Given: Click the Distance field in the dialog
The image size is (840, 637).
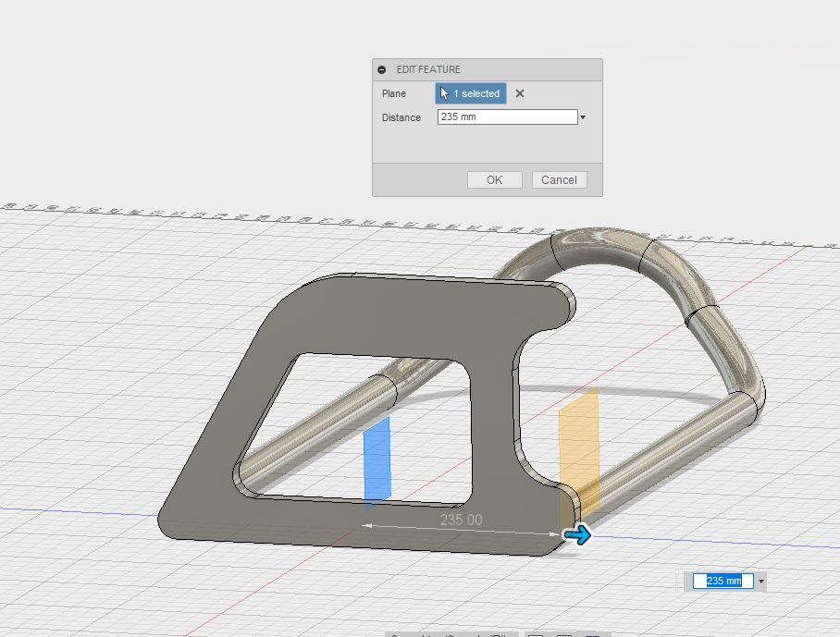Looking at the screenshot, I should pyautogui.click(x=506, y=117).
